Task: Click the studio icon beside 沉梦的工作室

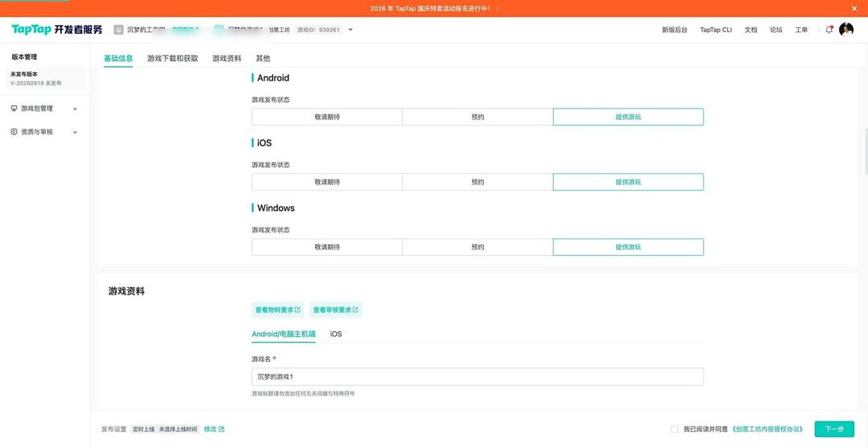Action: [x=118, y=30]
